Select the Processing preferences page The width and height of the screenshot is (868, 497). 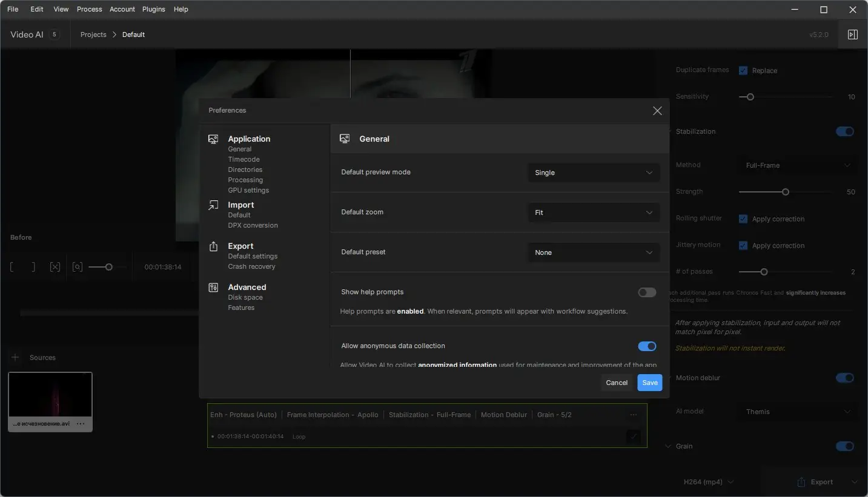point(245,180)
